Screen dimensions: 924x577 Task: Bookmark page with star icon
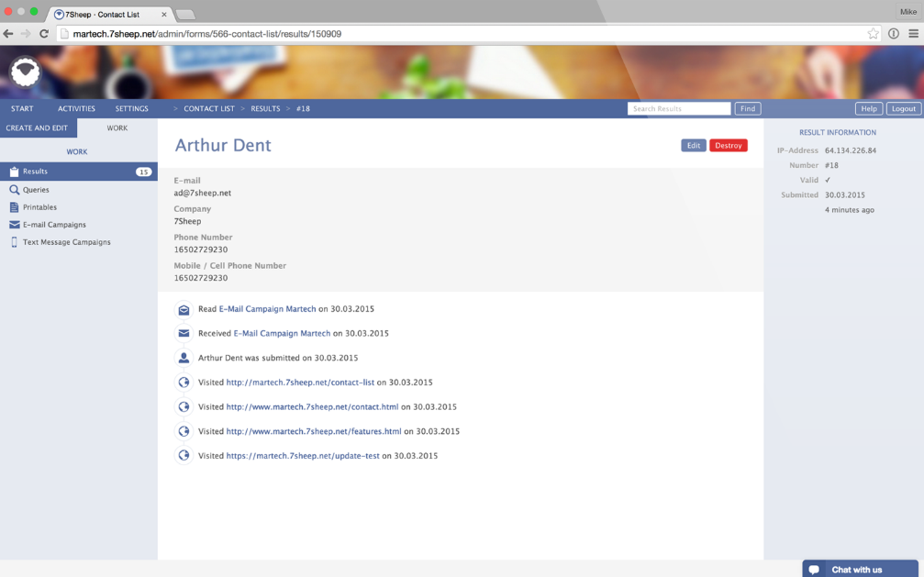(x=873, y=34)
